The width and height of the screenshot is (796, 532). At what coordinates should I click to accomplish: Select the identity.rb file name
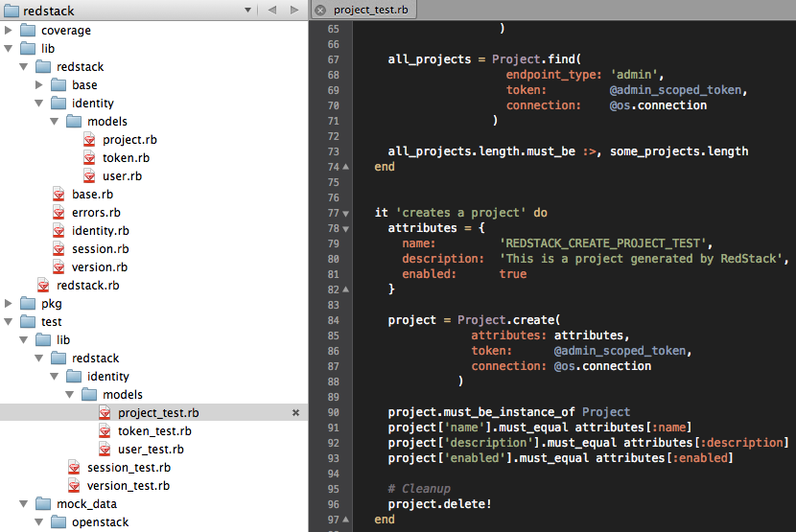point(101,231)
